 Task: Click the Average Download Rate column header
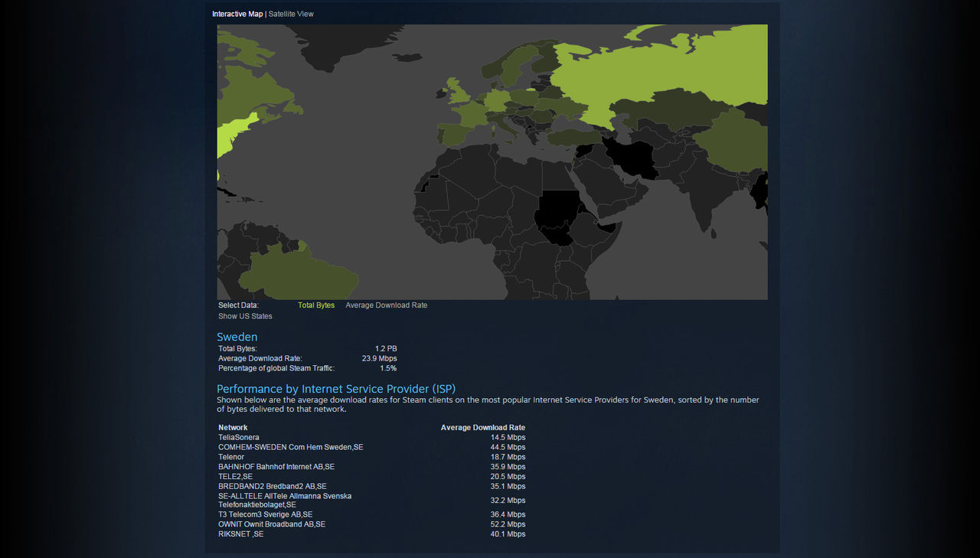coord(483,427)
